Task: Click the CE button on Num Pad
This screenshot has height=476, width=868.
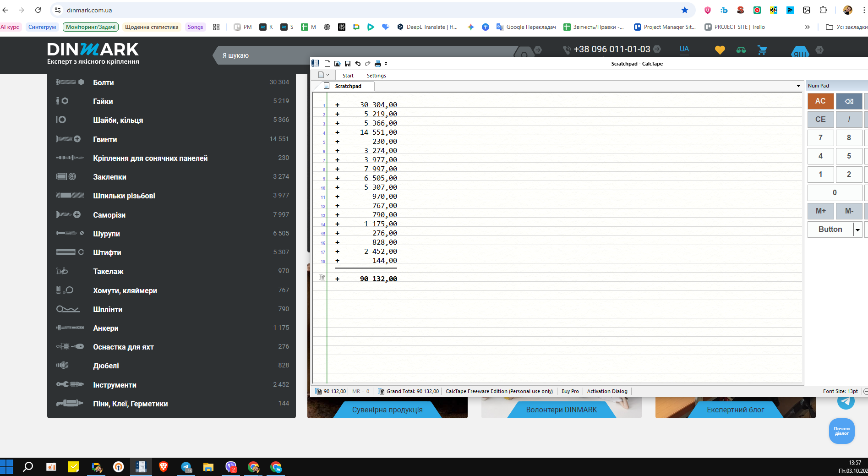Action: point(820,119)
